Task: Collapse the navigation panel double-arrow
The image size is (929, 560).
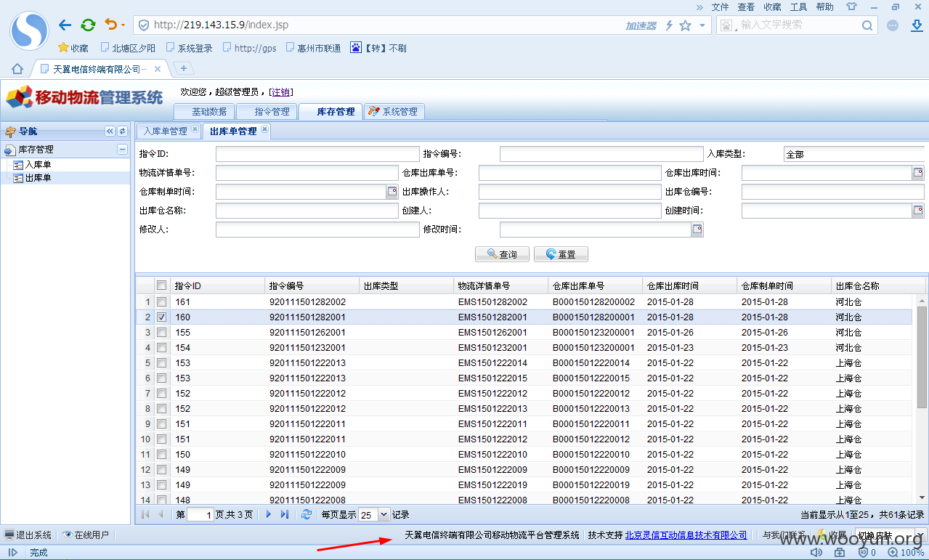Action: (110, 131)
